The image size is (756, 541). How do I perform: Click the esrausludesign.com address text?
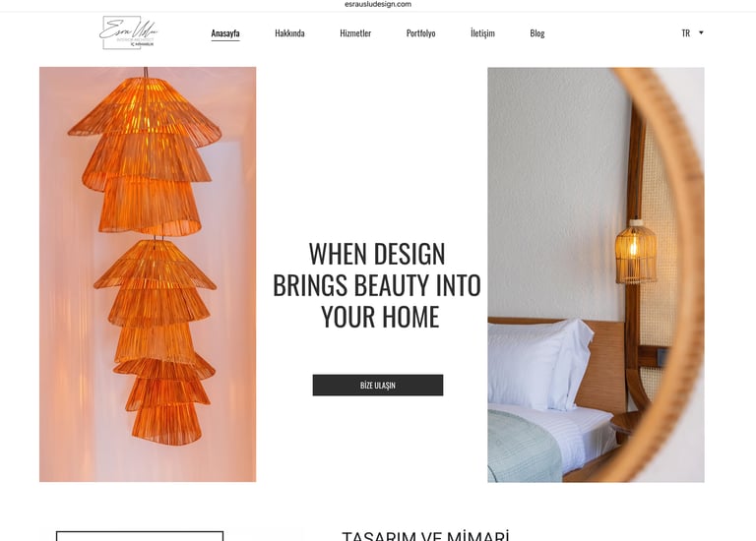tap(378, 4)
